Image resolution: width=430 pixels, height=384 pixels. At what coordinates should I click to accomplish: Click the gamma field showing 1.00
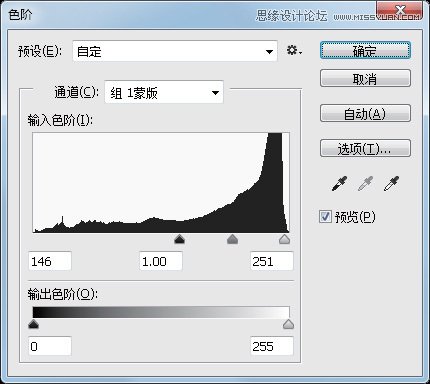pyautogui.click(x=161, y=261)
